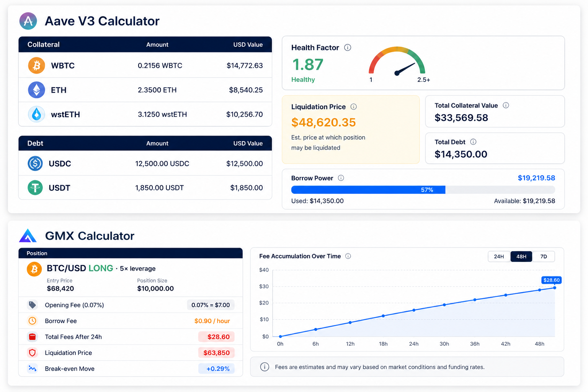
Task: Click the Borrow Fee clock icon
Action: (x=33, y=321)
